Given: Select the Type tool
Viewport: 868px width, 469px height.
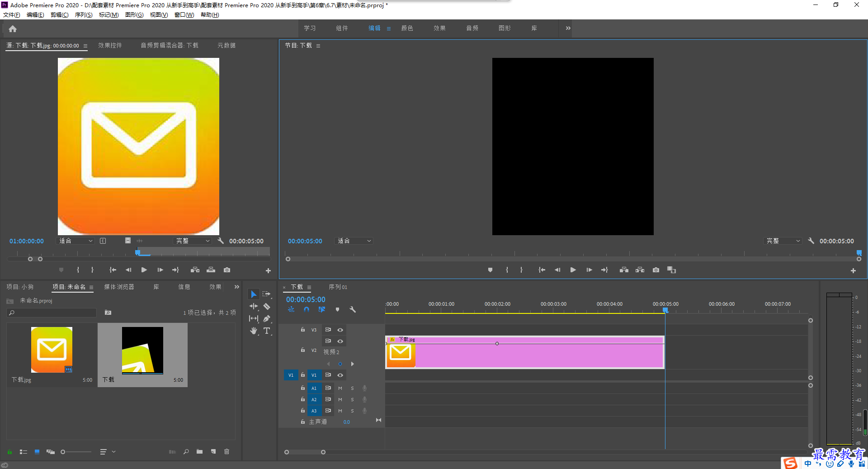Looking at the screenshot, I should tap(267, 331).
